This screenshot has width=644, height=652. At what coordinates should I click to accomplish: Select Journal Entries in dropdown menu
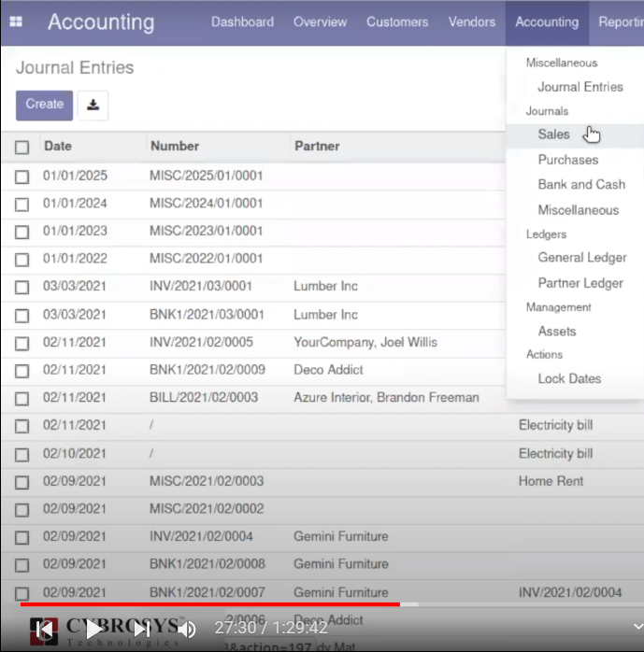point(580,87)
